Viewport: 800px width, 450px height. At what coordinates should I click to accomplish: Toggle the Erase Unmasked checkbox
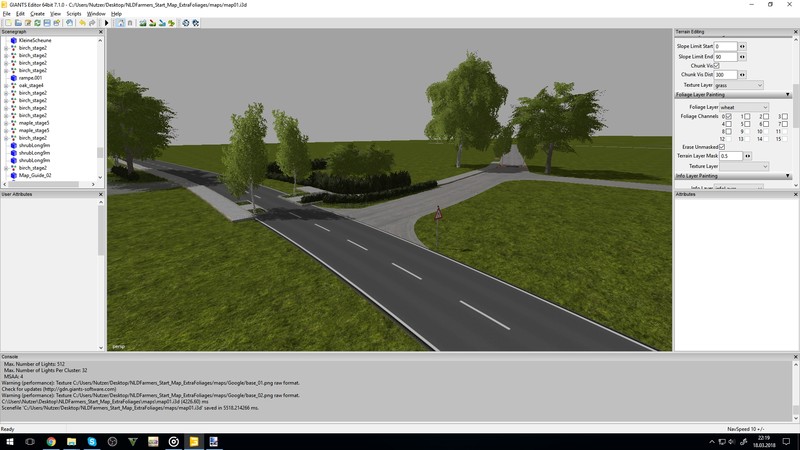pyautogui.click(x=722, y=147)
